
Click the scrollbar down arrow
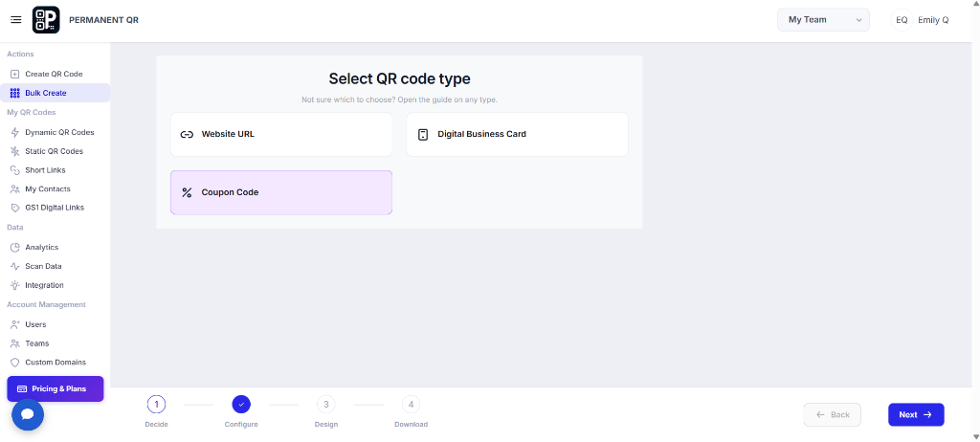pos(975,437)
